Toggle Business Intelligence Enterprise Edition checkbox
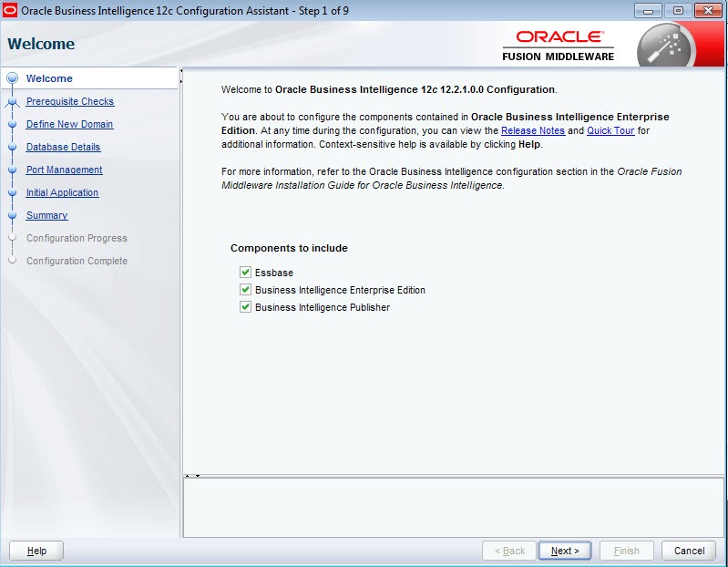 (245, 289)
